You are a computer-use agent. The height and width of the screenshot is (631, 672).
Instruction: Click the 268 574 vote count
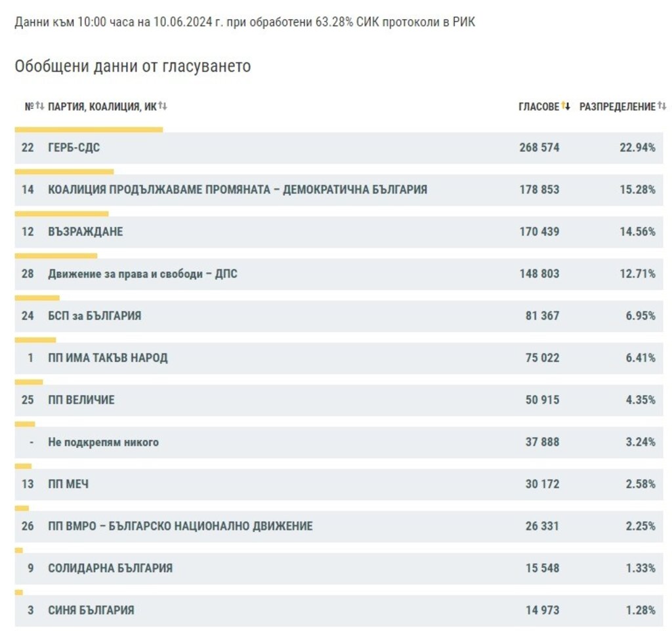(x=539, y=148)
